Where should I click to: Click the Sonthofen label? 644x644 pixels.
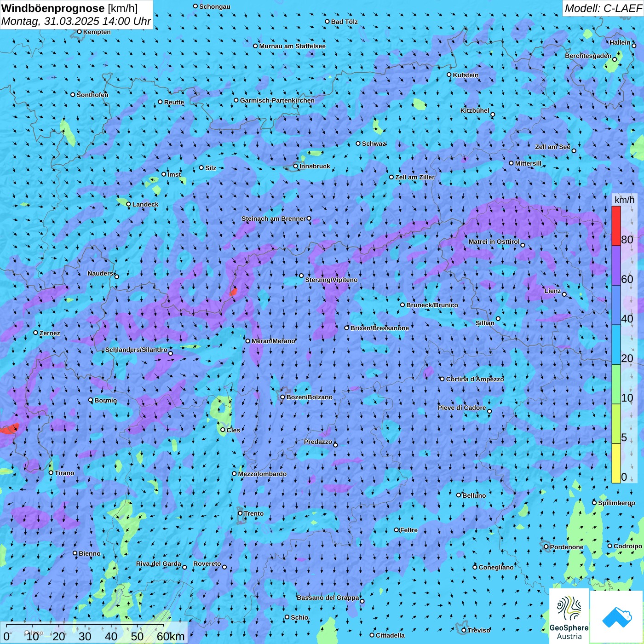(x=92, y=95)
